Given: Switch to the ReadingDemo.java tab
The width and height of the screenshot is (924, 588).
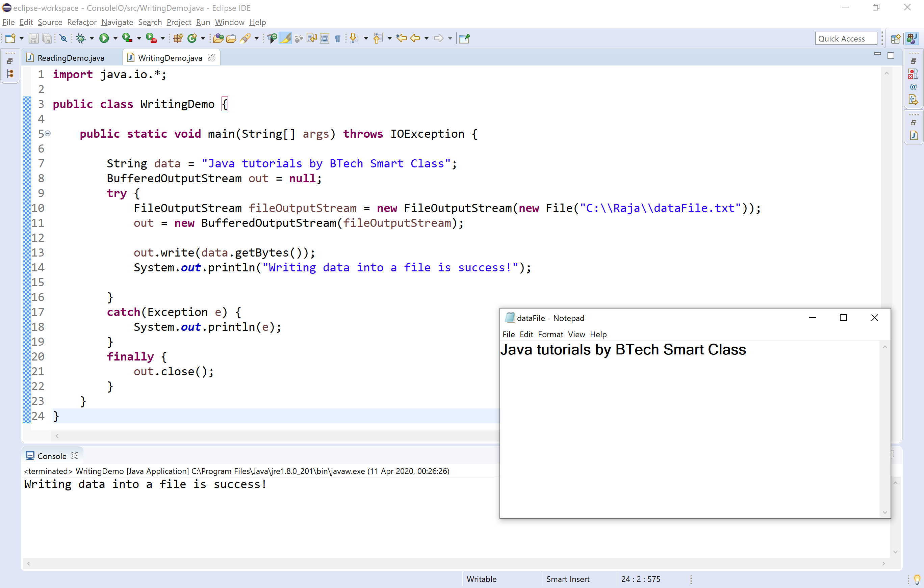Looking at the screenshot, I should tap(70, 57).
